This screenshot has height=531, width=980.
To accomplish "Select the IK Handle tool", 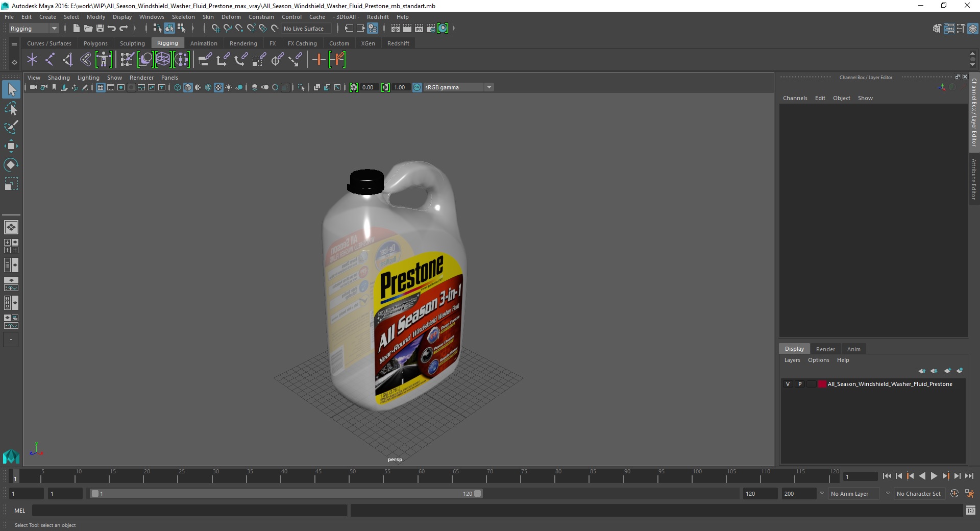I will point(67,60).
